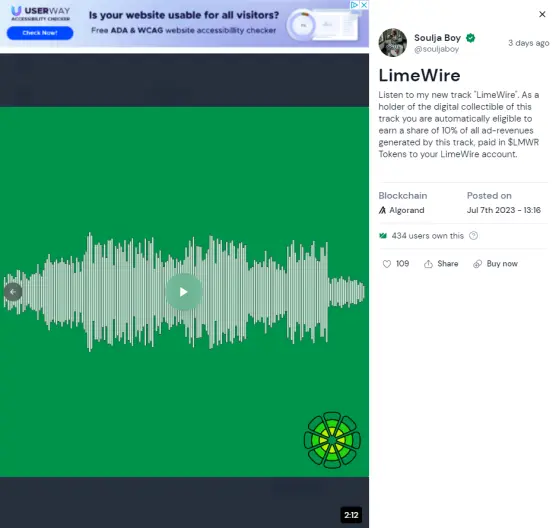Image resolution: width=559 pixels, height=528 pixels.
Task: Close the track detail panel
Action: [542, 14]
